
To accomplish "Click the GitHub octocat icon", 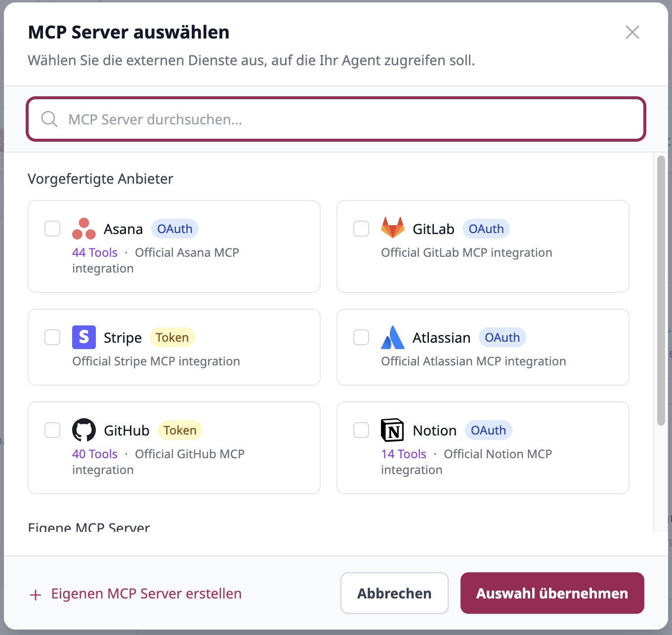I will (84, 430).
